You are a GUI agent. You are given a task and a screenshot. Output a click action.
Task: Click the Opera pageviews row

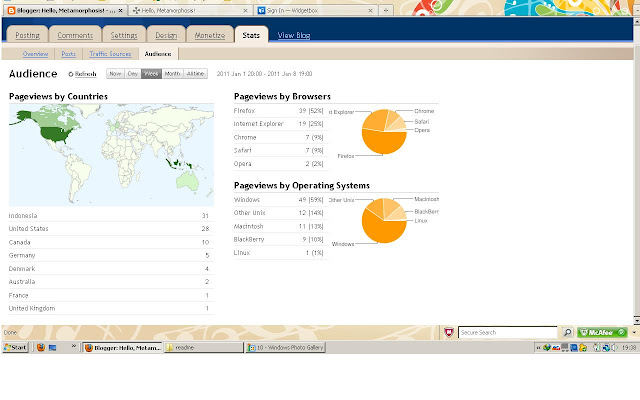280,164
